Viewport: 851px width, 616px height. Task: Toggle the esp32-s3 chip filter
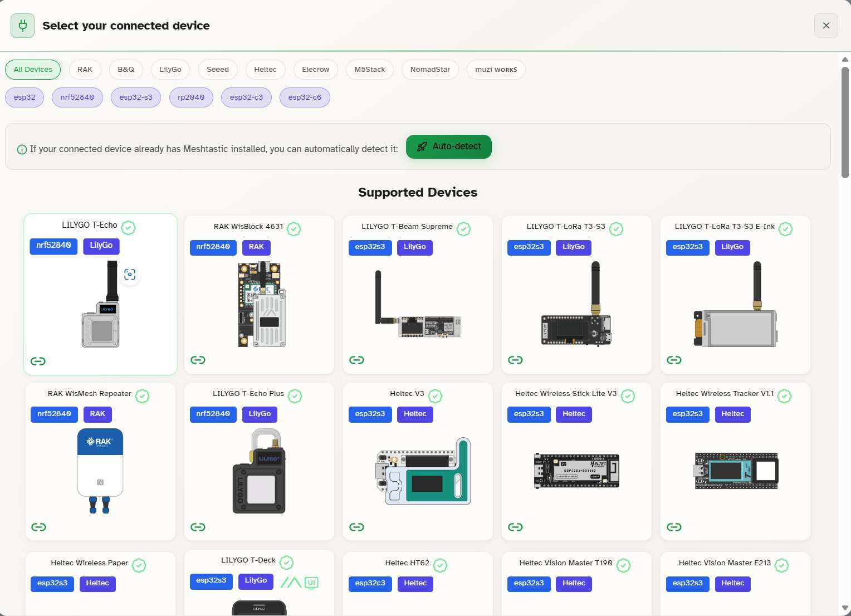tap(135, 97)
